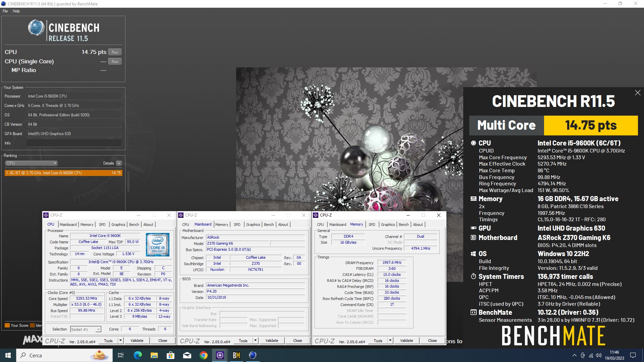Select SPD tab in CPU-Z Mainboard window
This screenshot has height=362, width=644.
click(x=237, y=225)
